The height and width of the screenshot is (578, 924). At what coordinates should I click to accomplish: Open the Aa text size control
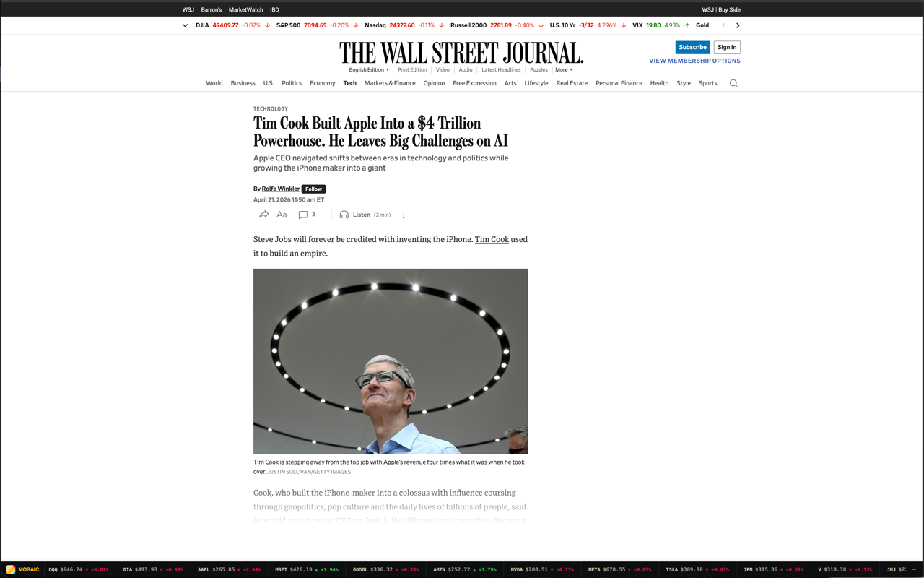pos(282,215)
